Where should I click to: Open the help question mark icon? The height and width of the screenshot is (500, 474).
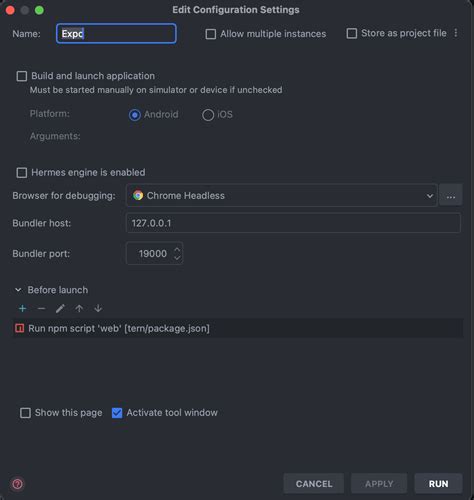[18, 484]
